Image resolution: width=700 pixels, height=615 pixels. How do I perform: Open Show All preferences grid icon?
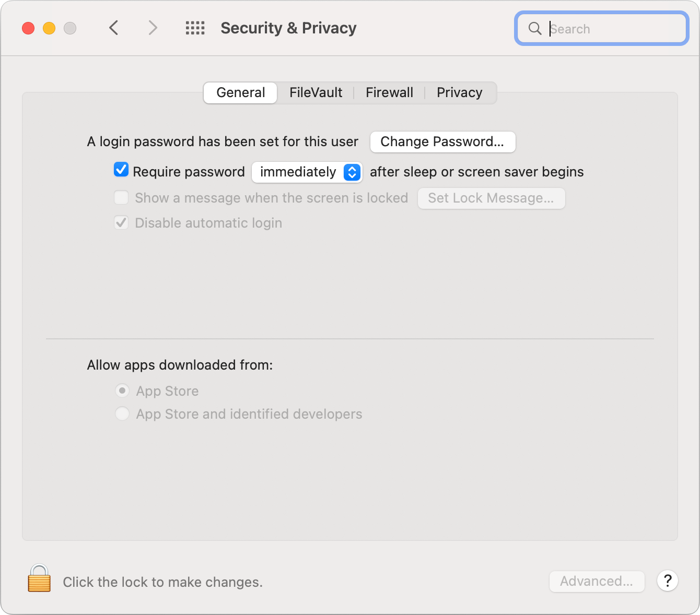coord(195,28)
